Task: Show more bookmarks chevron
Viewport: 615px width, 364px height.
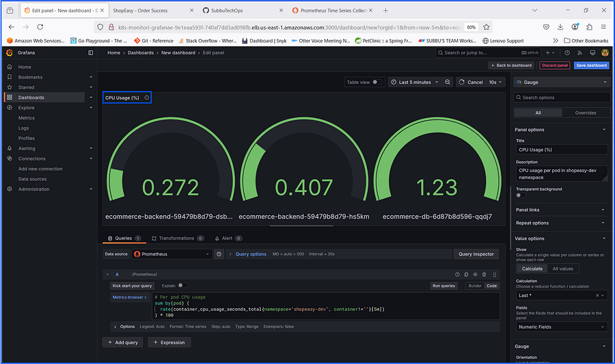Action: tap(556, 40)
